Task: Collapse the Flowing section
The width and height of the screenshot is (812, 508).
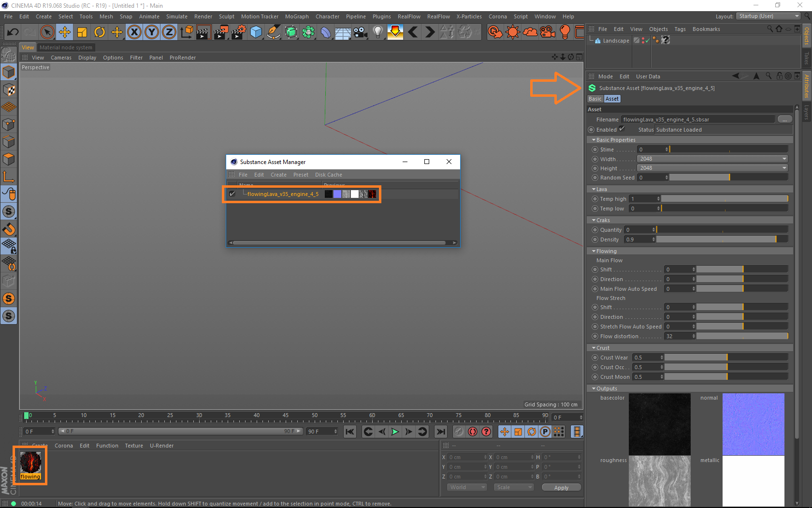Action: pyautogui.click(x=594, y=251)
